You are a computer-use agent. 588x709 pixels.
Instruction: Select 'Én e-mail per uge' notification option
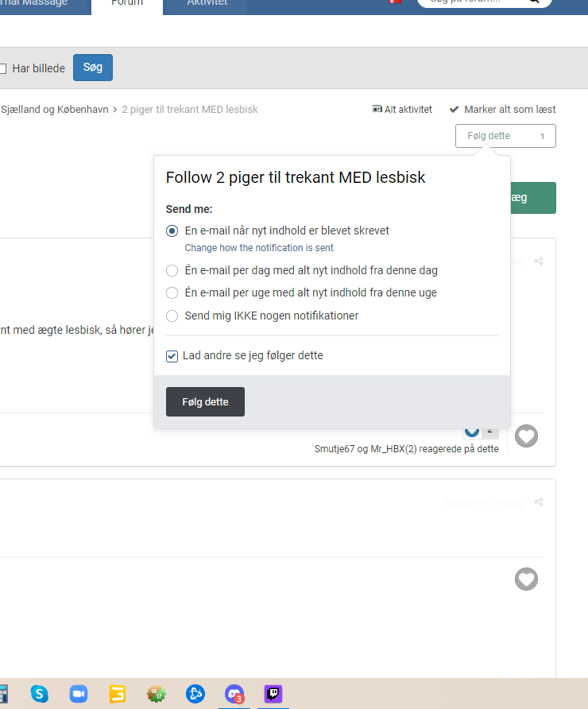click(x=172, y=293)
